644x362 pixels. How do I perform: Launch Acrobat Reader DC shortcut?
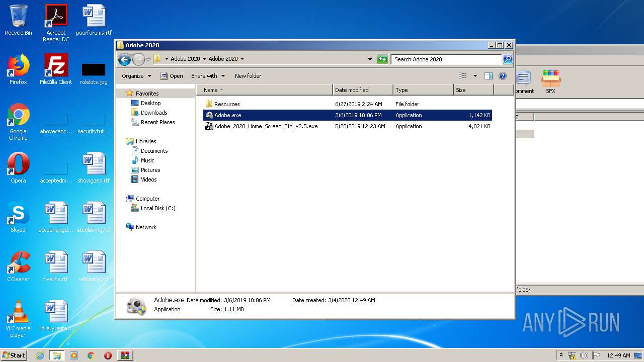pyautogui.click(x=56, y=23)
